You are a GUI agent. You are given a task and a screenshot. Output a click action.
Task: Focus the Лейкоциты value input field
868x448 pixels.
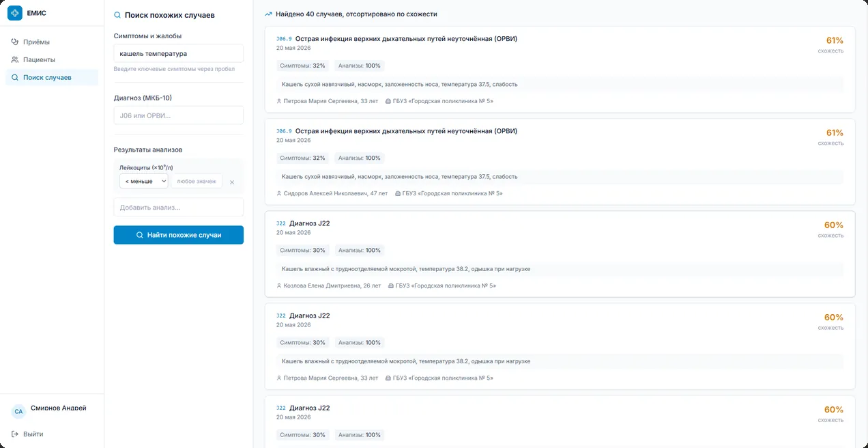point(197,181)
